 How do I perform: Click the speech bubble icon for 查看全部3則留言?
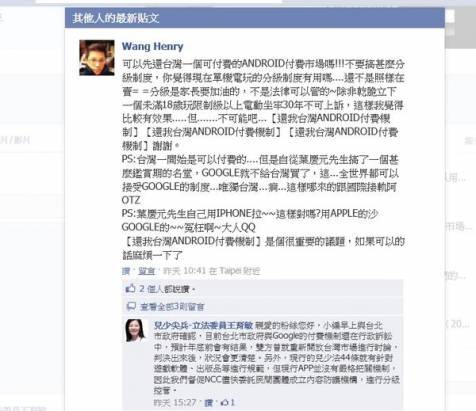(x=131, y=306)
